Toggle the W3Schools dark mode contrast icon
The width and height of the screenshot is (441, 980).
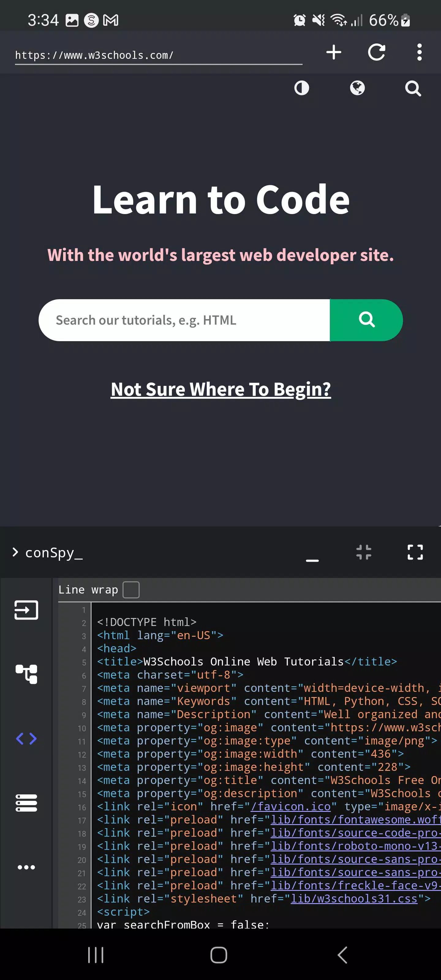point(302,88)
